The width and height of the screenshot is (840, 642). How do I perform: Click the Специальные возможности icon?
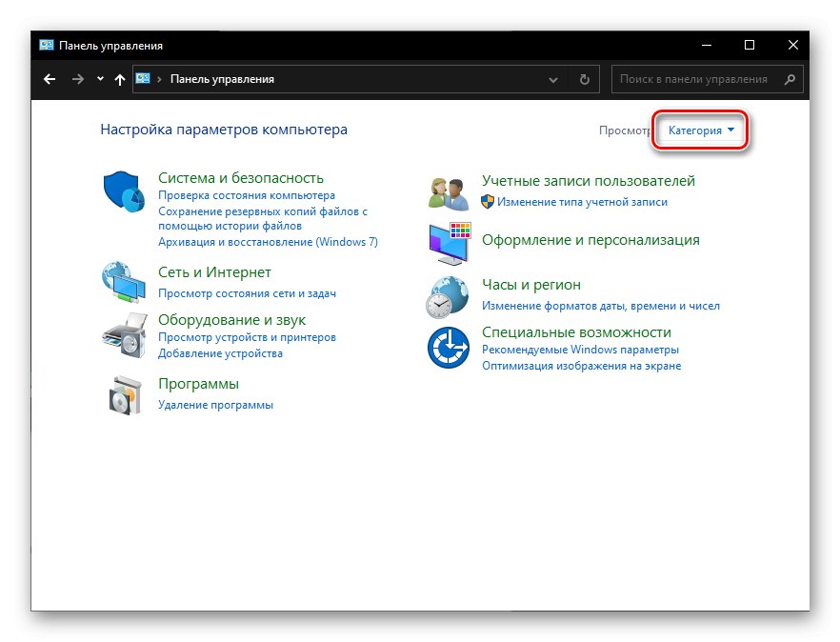448,347
